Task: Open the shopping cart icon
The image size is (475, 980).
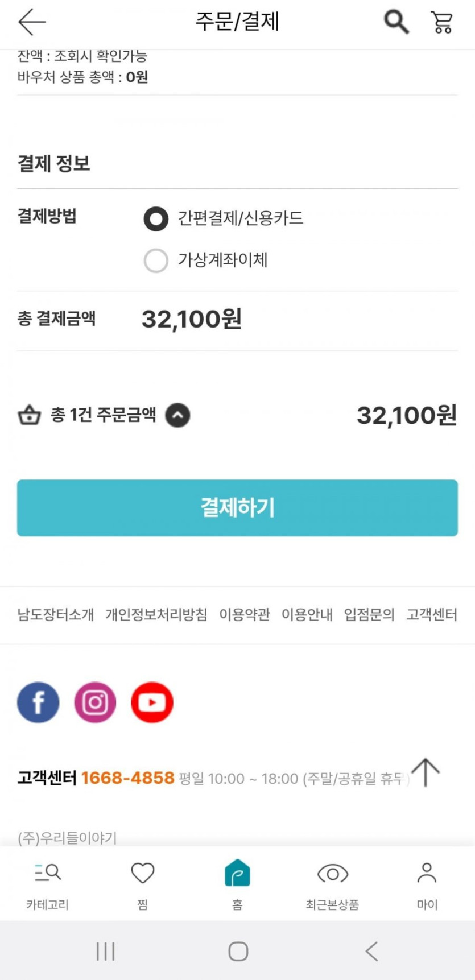Action: pyautogui.click(x=441, y=22)
